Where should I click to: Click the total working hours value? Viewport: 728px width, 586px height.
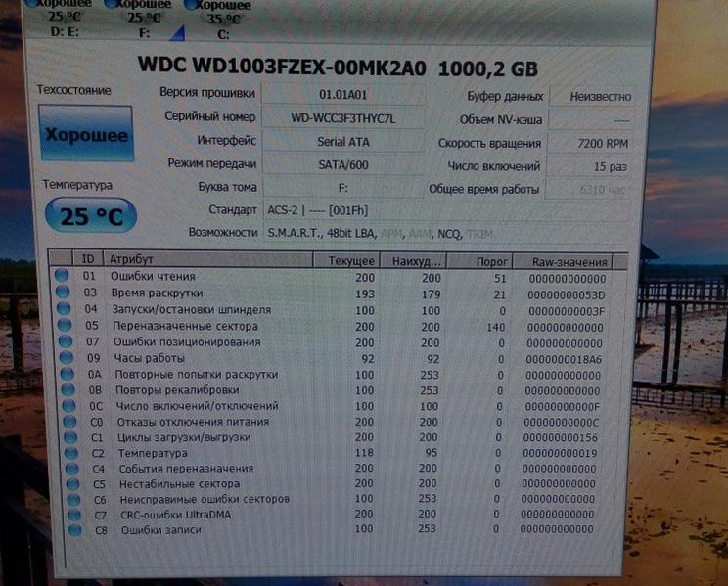587,190
